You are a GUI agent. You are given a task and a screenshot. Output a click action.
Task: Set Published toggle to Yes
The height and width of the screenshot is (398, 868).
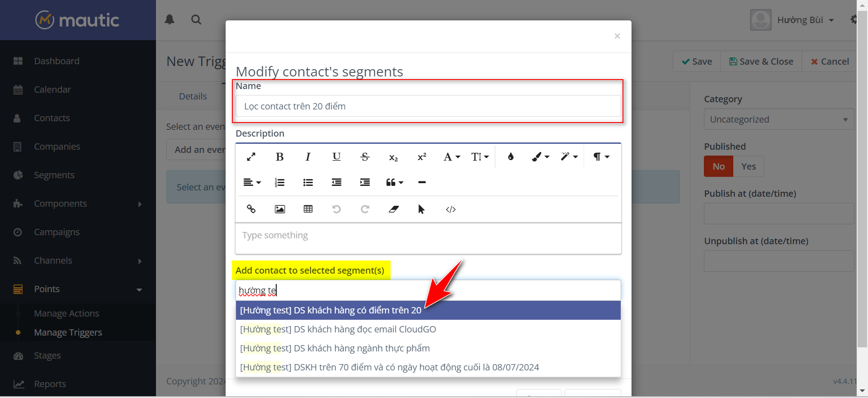point(748,166)
